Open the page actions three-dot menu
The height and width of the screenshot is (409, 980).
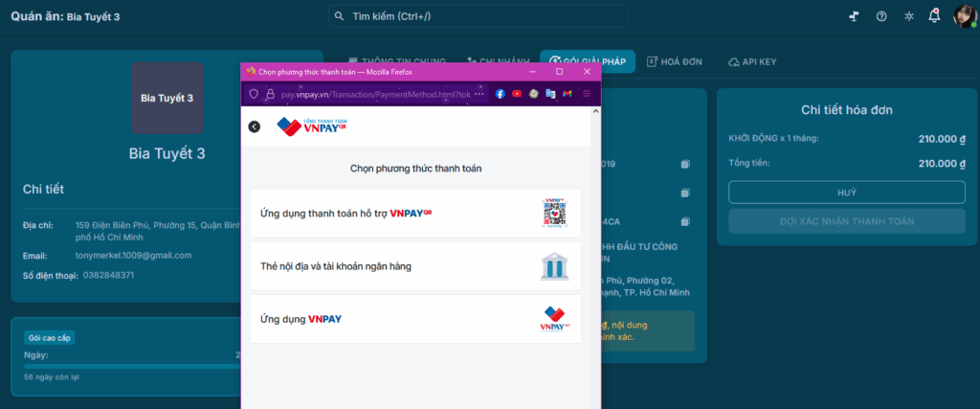(479, 94)
